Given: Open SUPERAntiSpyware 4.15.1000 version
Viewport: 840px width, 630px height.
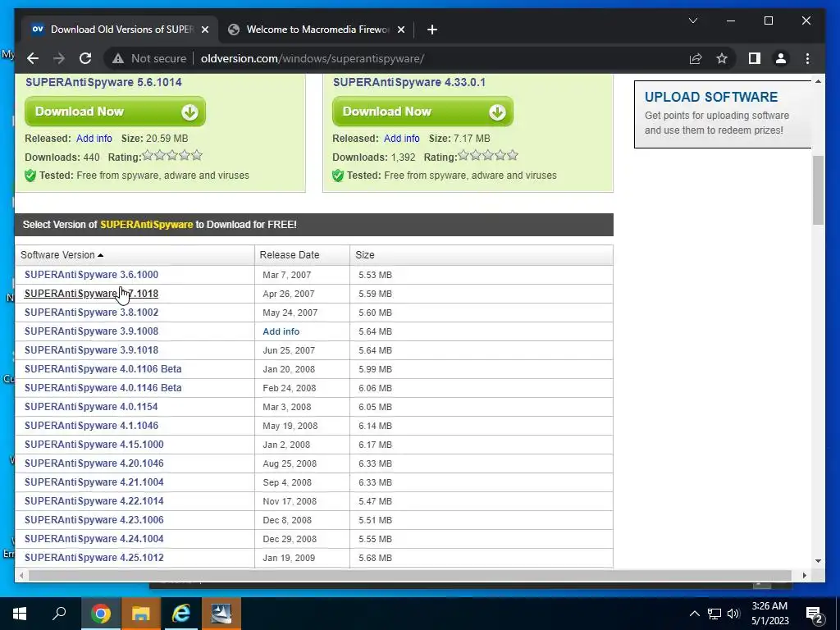Looking at the screenshot, I should pyautogui.click(x=94, y=445).
